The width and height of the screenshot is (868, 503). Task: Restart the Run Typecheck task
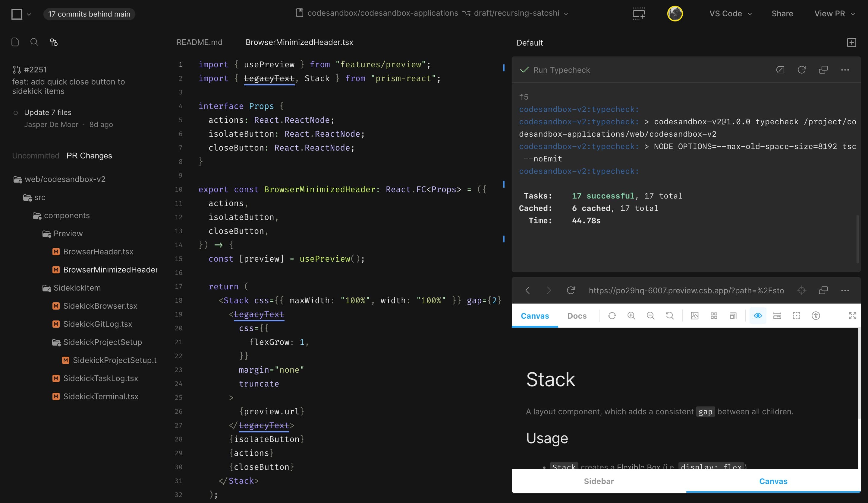pyautogui.click(x=801, y=70)
